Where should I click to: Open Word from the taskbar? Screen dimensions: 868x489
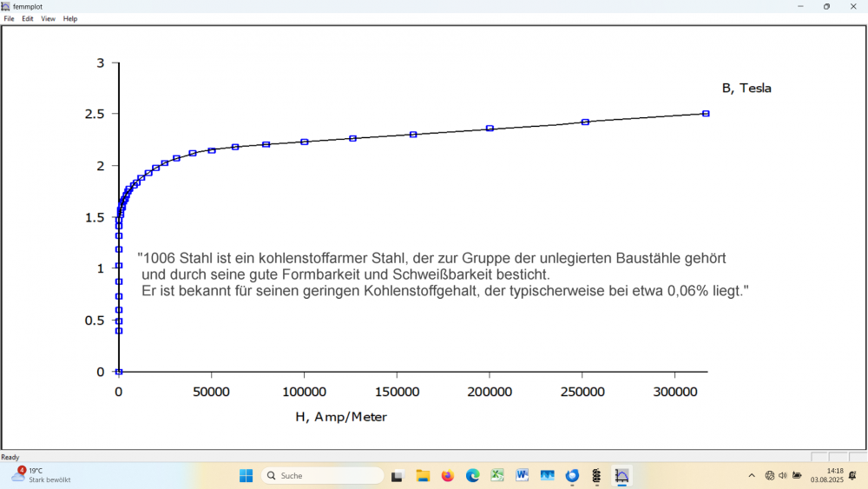523,475
